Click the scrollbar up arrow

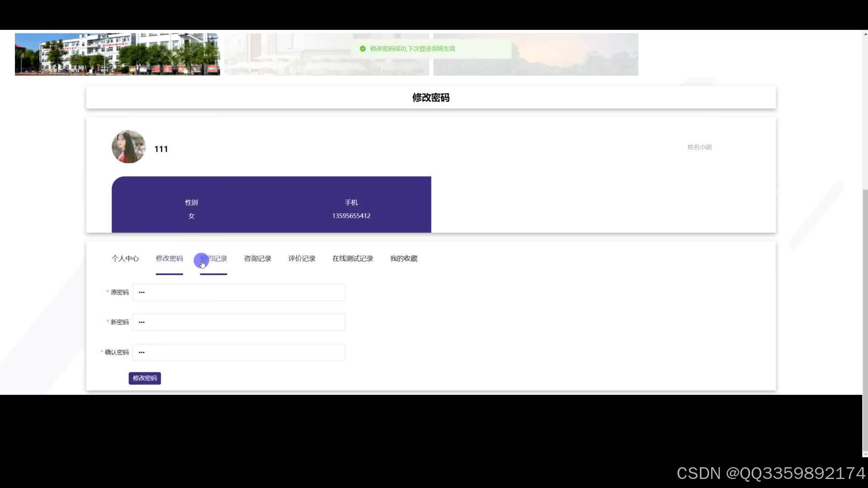(x=865, y=33)
